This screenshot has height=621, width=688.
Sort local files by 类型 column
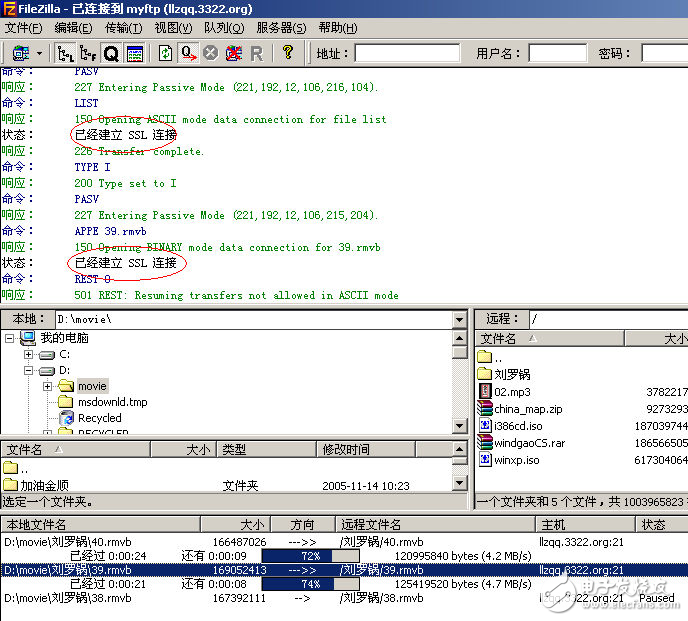266,449
